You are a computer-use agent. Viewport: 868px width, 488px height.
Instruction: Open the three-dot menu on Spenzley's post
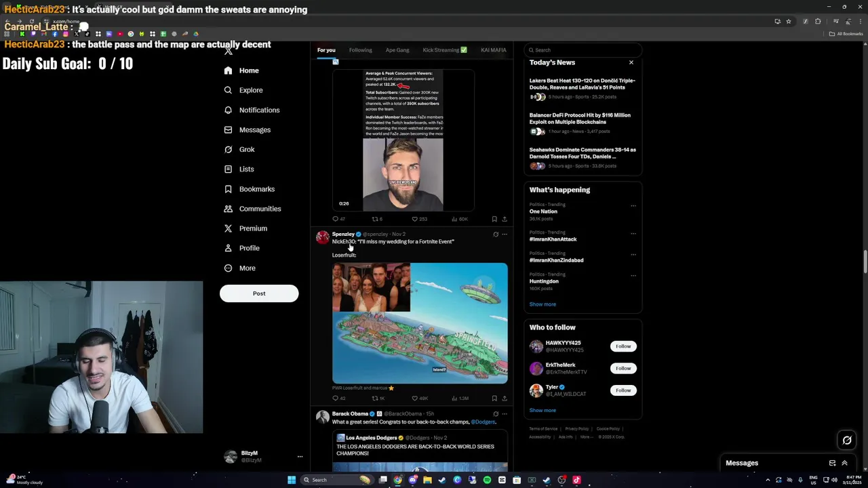tap(504, 235)
